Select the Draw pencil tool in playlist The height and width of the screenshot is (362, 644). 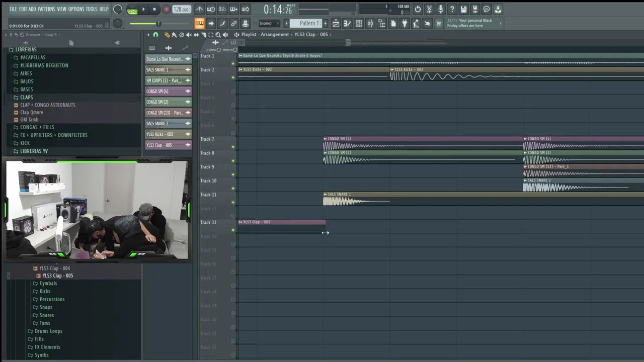click(167, 35)
